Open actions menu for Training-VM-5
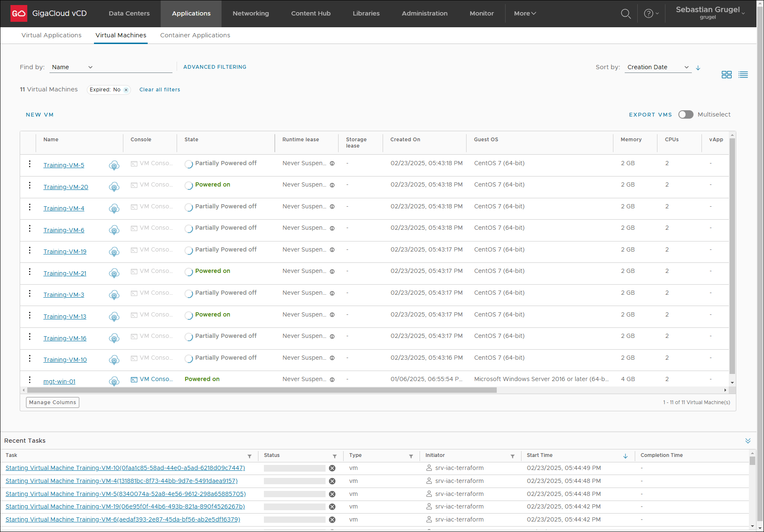The height and width of the screenshot is (532, 764). tap(30, 164)
